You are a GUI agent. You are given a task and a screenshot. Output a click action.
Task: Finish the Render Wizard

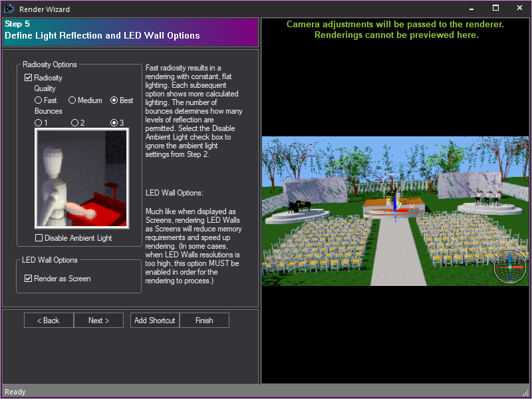[204, 320]
